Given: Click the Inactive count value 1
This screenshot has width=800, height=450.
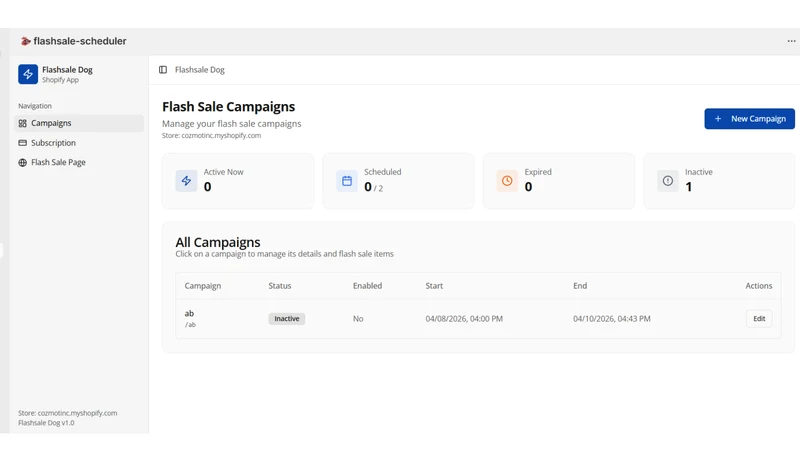Looking at the screenshot, I should click(689, 187).
